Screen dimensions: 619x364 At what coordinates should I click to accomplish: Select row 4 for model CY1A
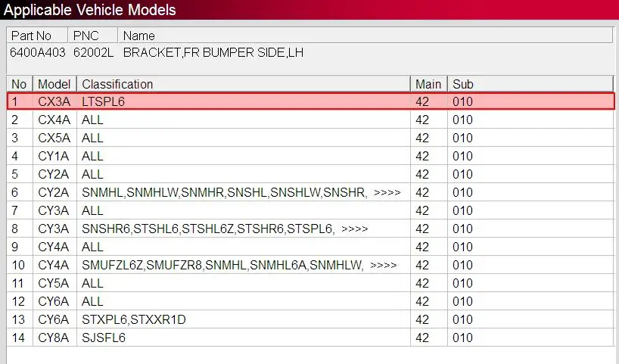pyautogui.click(x=311, y=156)
